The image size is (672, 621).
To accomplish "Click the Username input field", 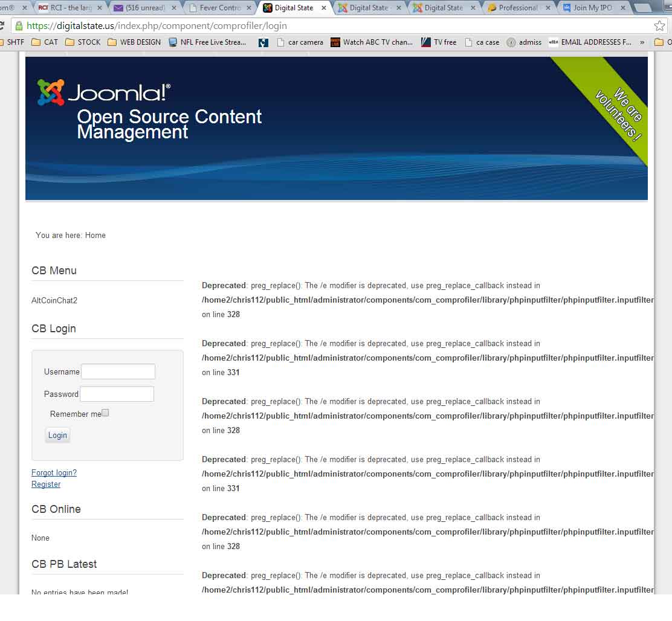I will click(x=118, y=372).
